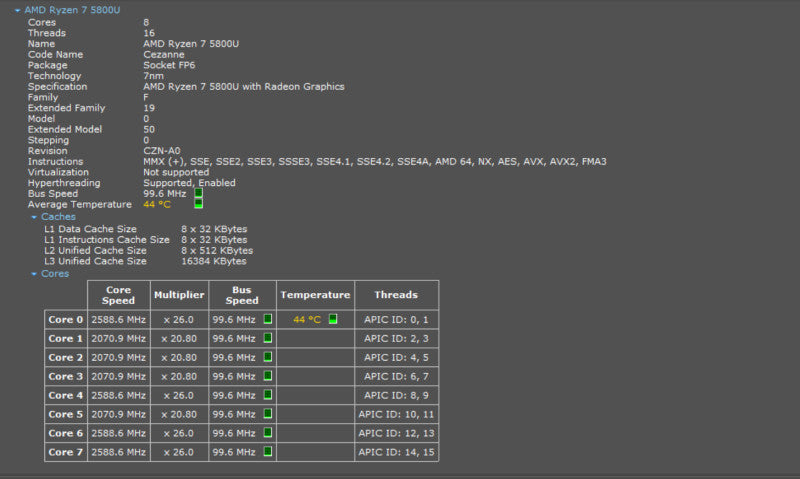Click the Core 1 speed value 2070.9 MHz

118,339
